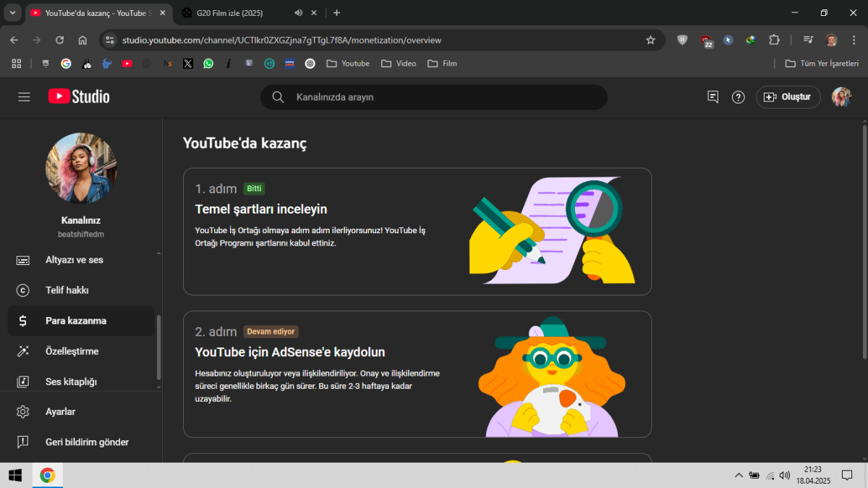Expand the Film bookmarks folder

point(443,64)
